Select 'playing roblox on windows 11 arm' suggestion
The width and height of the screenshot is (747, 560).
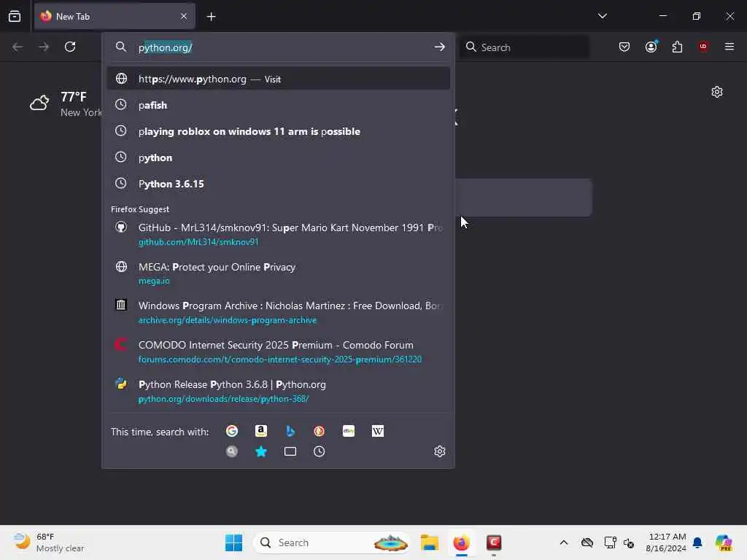point(279,131)
